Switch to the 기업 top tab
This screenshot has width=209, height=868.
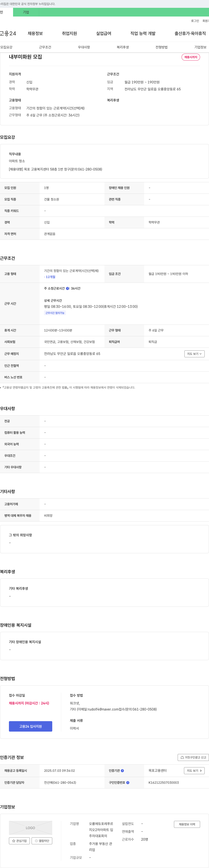(26, 12)
